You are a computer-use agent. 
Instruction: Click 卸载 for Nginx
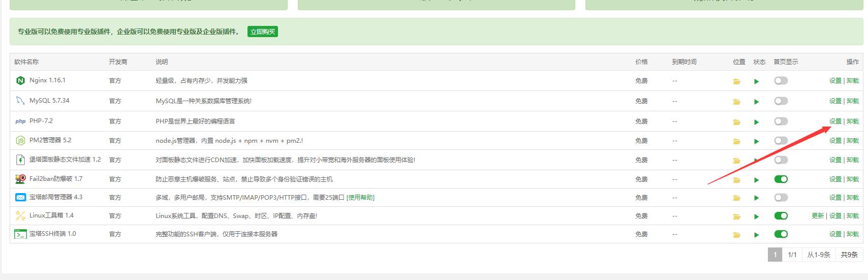click(x=853, y=81)
